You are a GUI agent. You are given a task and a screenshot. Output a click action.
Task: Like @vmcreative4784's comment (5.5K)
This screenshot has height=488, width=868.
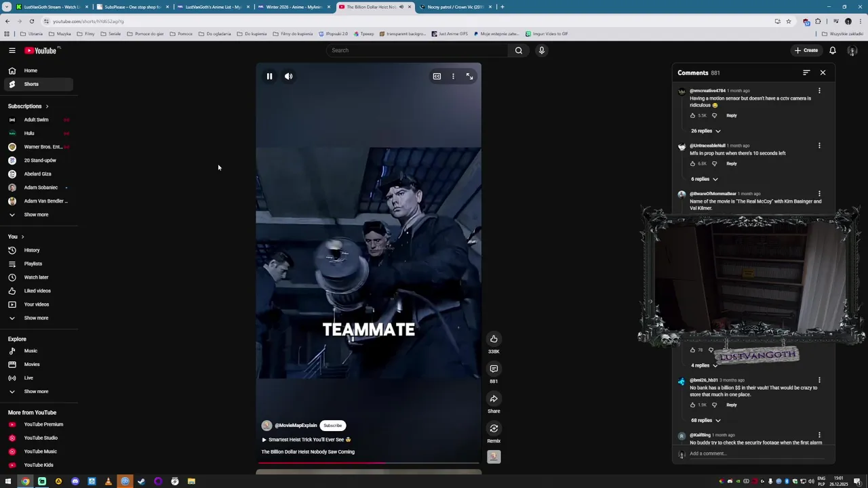[692, 115]
